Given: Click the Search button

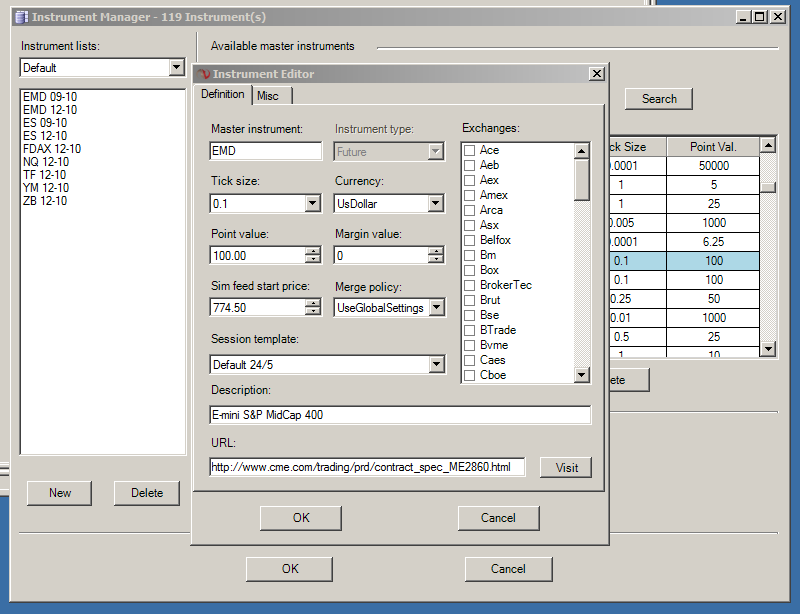Looking at the screenshot, I should (x=659, y=99).
